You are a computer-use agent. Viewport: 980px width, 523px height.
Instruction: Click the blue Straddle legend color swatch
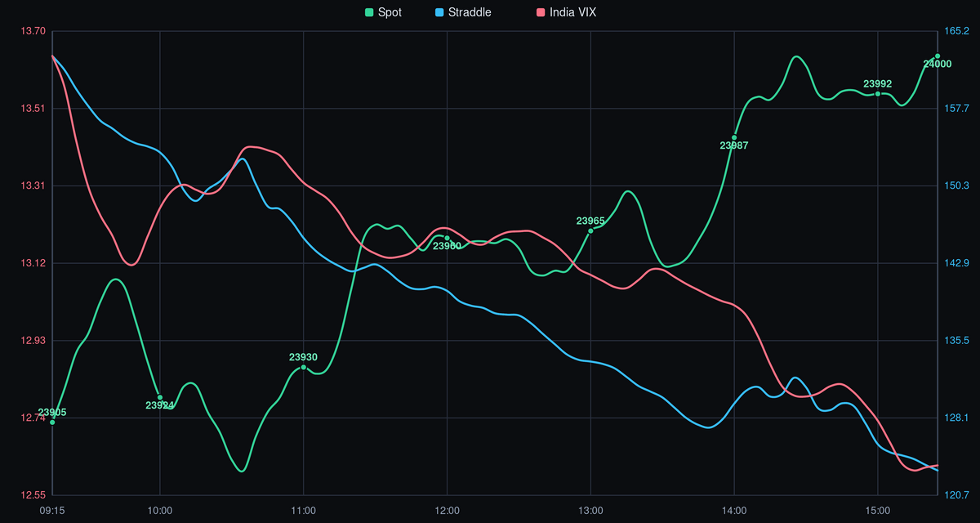[440, 12]
